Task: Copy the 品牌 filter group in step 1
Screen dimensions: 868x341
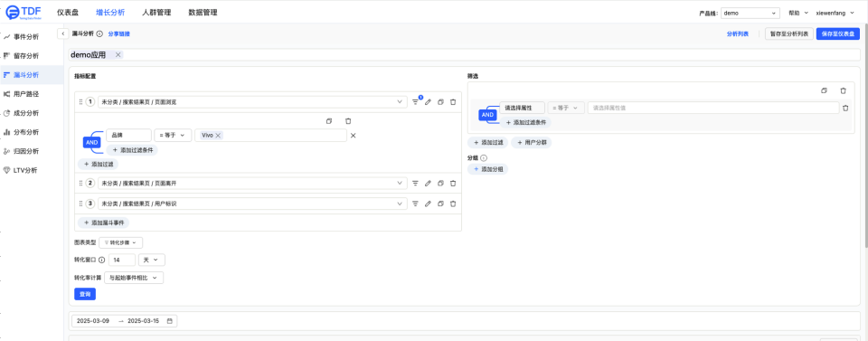Action: click(x=329, y=120)
